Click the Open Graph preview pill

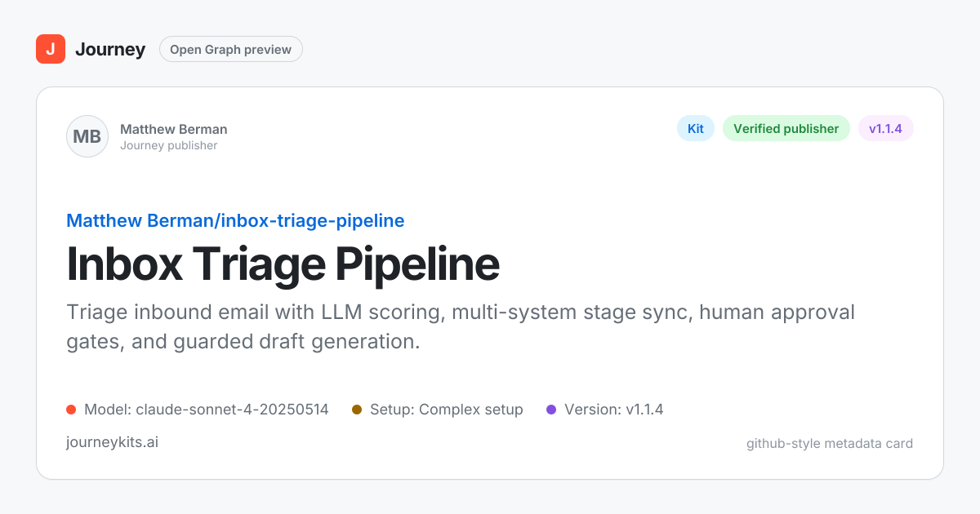pyautogui.click(x=230, y=49)
